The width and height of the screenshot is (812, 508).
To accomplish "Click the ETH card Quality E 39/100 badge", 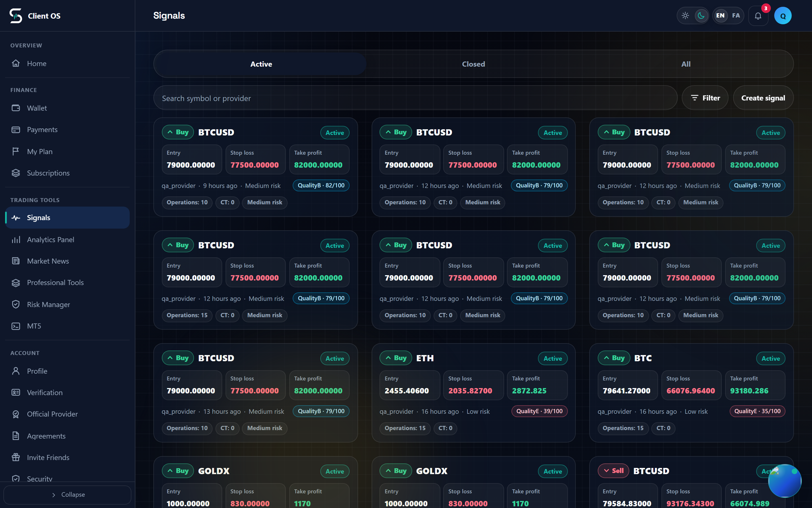I will (x=539, y=411).
